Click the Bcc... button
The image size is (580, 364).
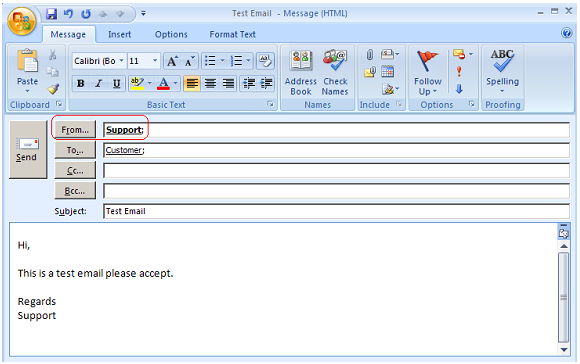(75, 191)
